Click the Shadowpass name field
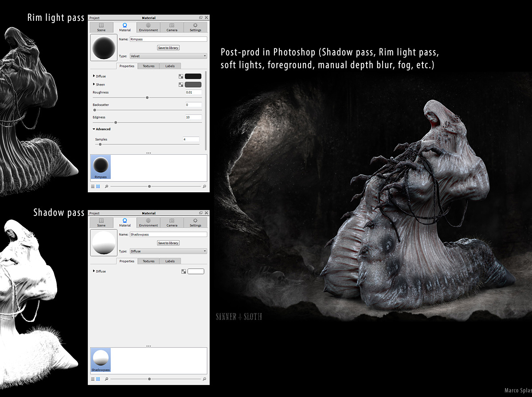 click(x=168, y=234)
